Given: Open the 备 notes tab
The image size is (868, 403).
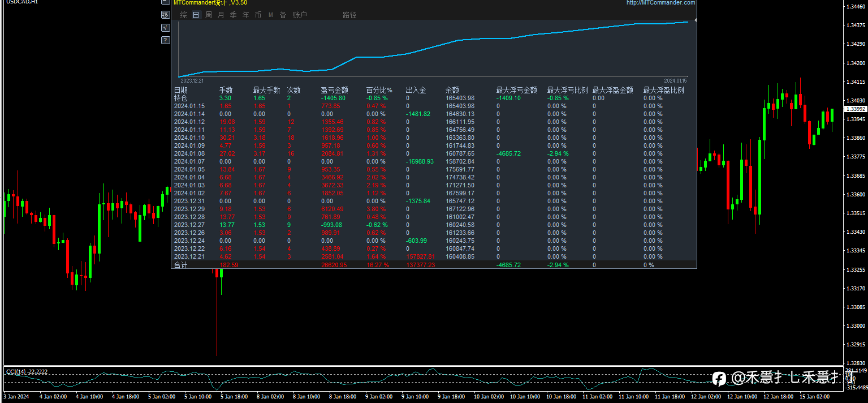Looking at the screenshot, I should [x=283, y=15].
